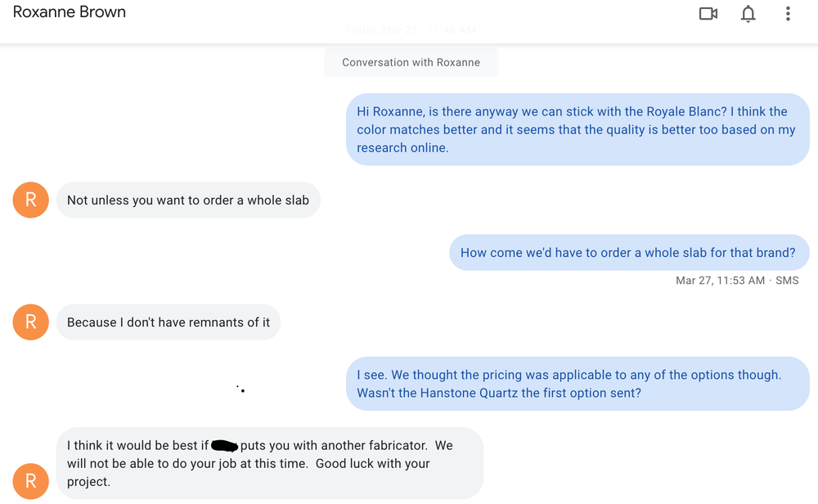Click the Mar 27, 11:53 AM timestamp
The image size is (818, 504).
click(x=720, y=281)
